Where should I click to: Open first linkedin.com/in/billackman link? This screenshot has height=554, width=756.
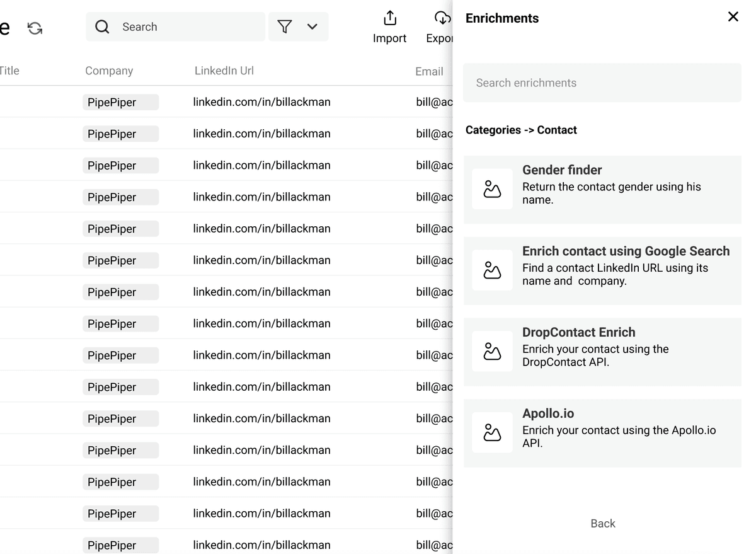tap(261, 102)
